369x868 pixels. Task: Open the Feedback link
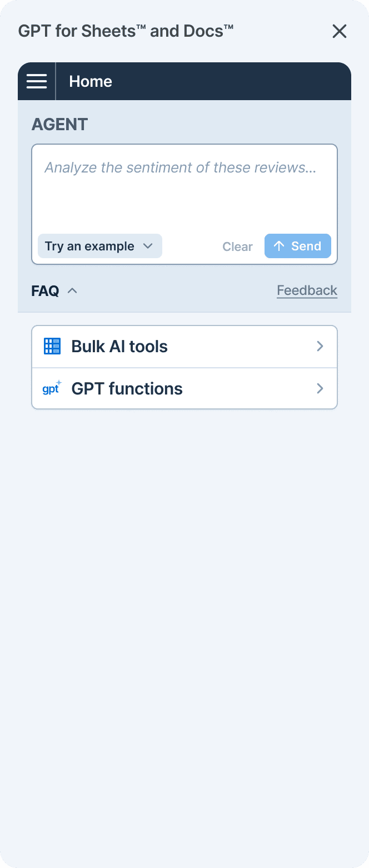(x=307, y=290)
